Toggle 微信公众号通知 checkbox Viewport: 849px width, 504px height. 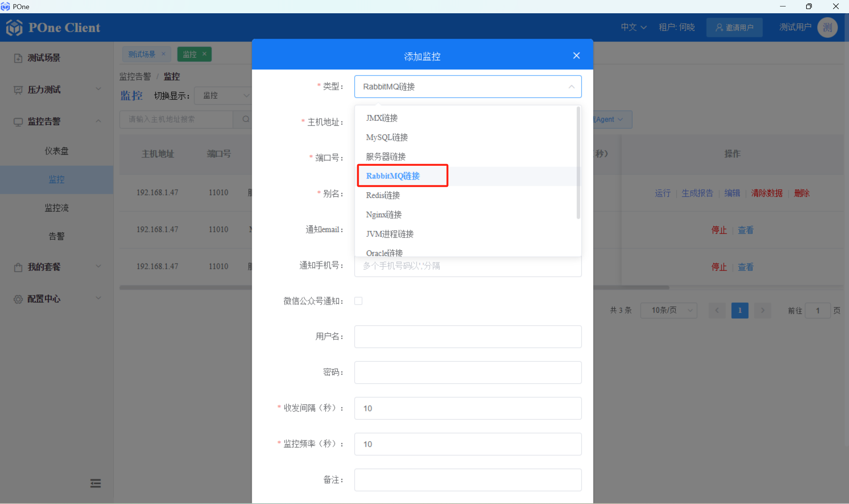tap(358, 301)
